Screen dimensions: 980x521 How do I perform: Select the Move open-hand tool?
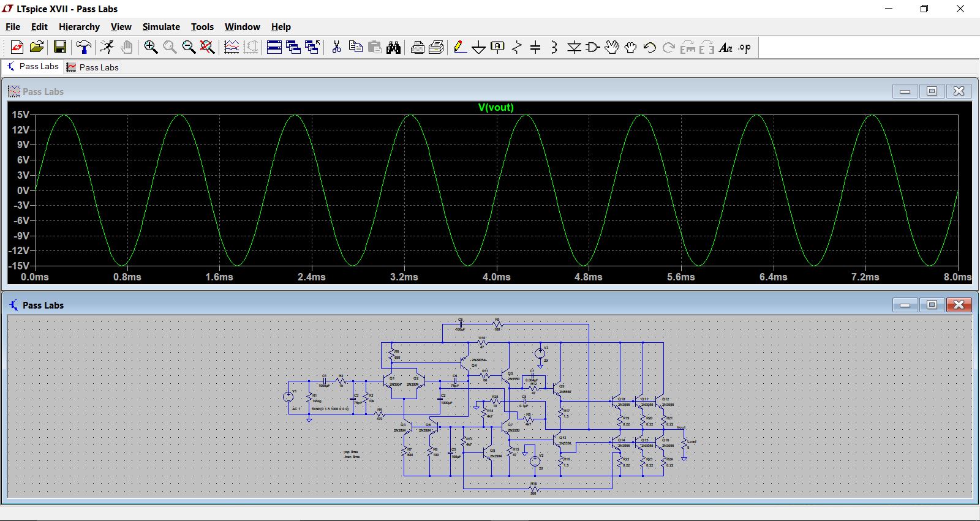tap(612, 47)
